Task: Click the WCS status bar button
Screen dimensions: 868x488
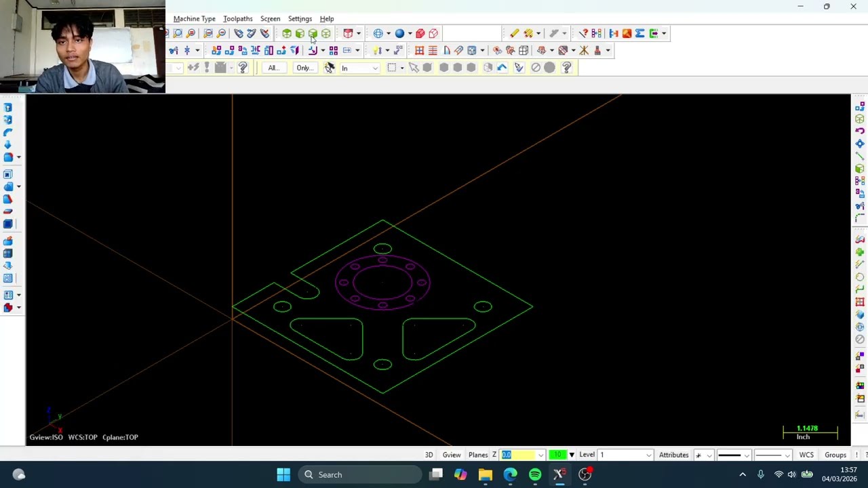Action: (806, 455)
